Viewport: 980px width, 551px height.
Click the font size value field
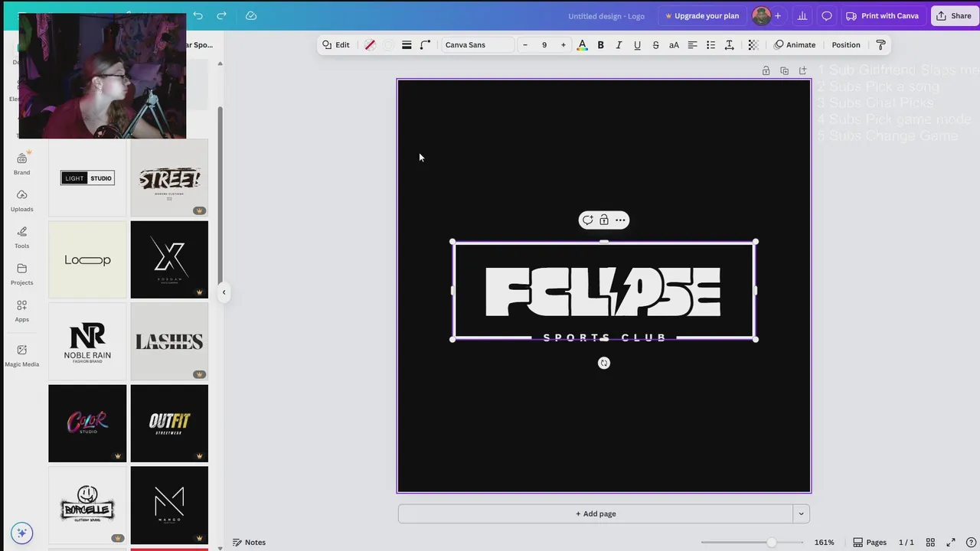point(544,45)
